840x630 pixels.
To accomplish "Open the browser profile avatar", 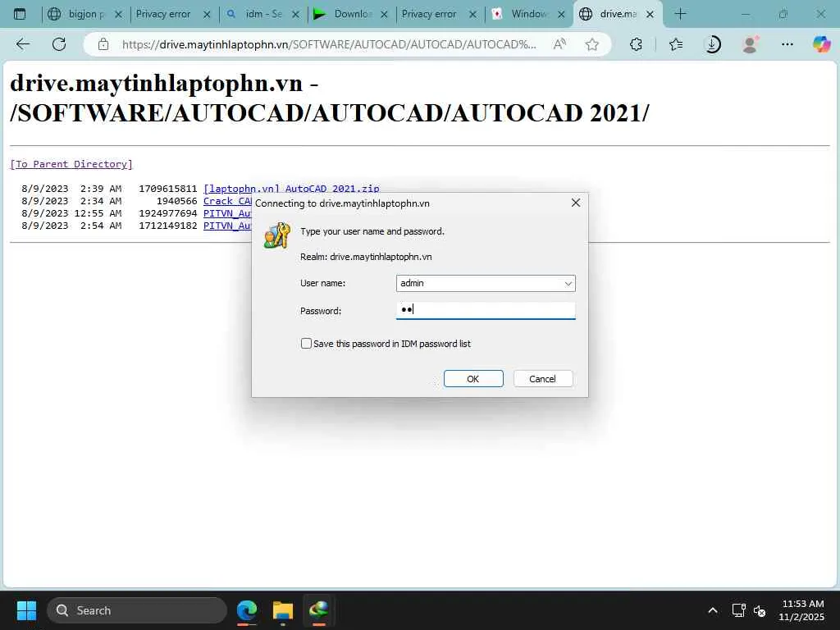I will click(751, 44).
